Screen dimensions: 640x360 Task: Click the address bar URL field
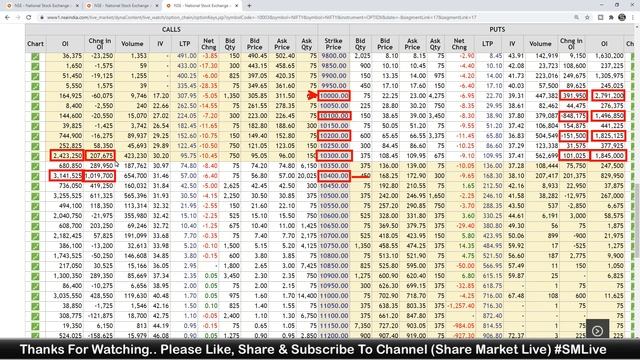[306, 18]
